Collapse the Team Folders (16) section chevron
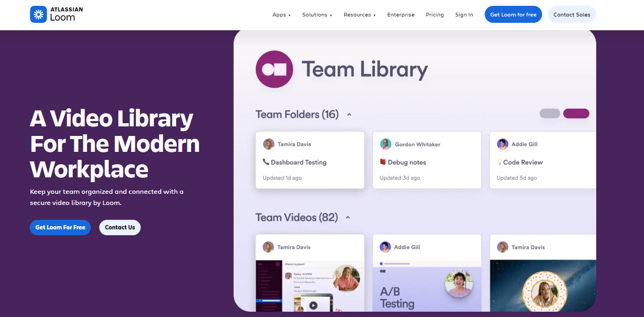644x317 pixels. tap(349, 115)
